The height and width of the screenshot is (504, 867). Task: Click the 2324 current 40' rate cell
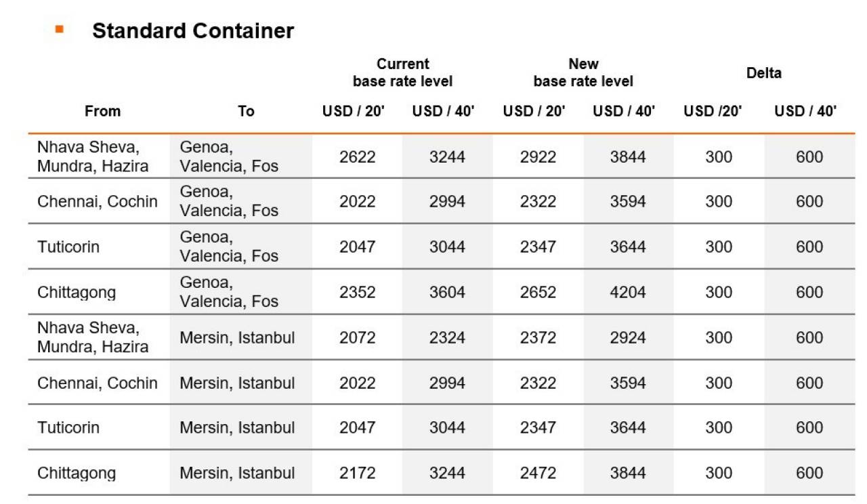pos(447,337)
